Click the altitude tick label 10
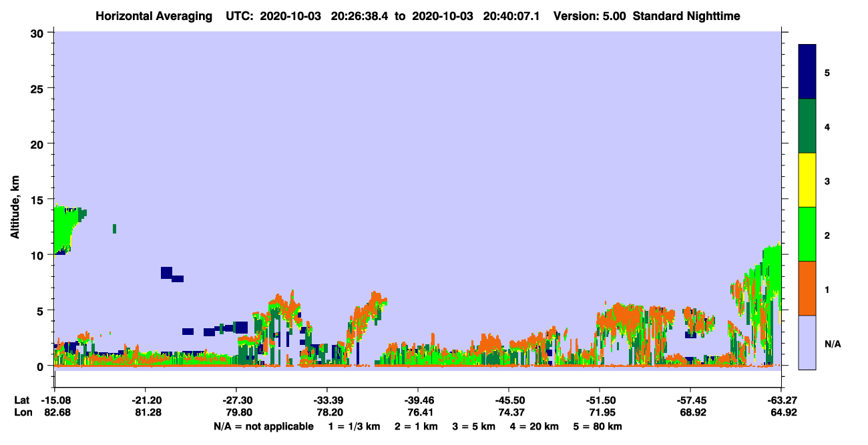Screen dimensions: 868x445 coord(39,255)
